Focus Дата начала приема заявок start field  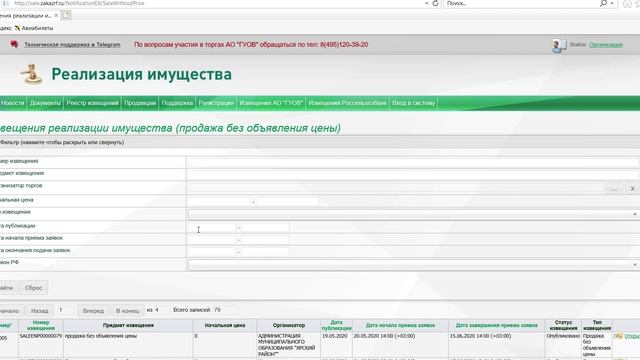coord(211,240)
